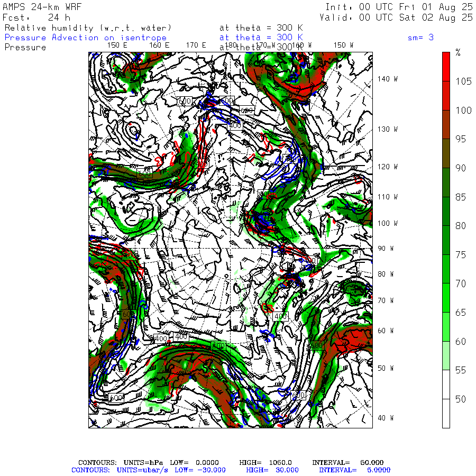Click the '95' value on the color scale

(461, 139)
